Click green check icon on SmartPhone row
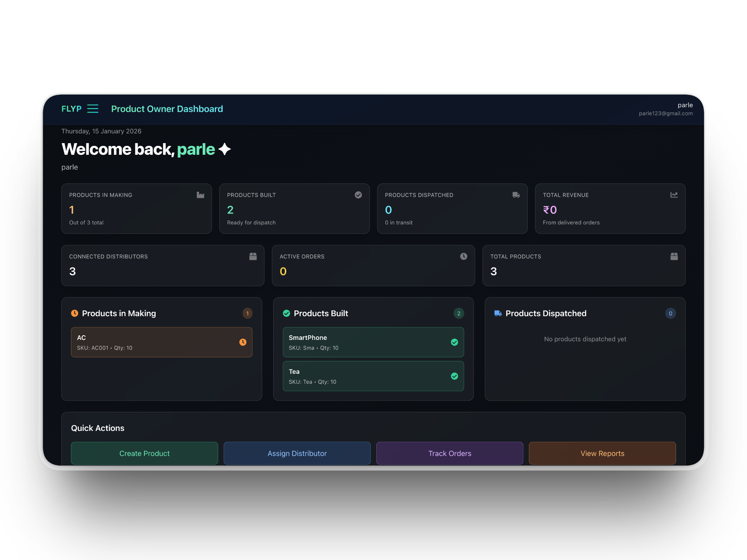This screenshot has width=747, height=560. [x=454, y=342]
